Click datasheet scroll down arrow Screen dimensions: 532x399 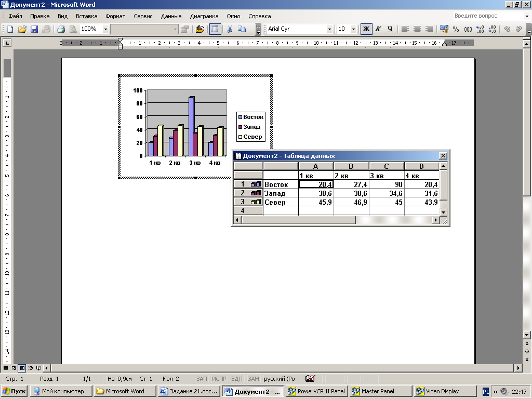click(x=443, y=212)
